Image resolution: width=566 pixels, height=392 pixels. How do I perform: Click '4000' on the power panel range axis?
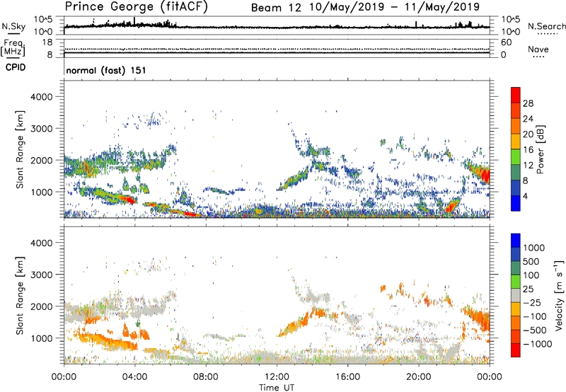(42, 97)
